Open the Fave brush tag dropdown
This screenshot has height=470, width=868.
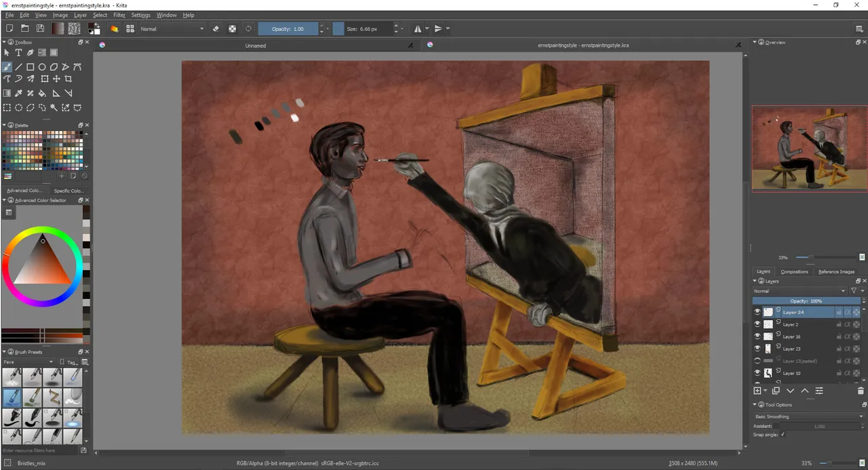[x=28, y=362]
